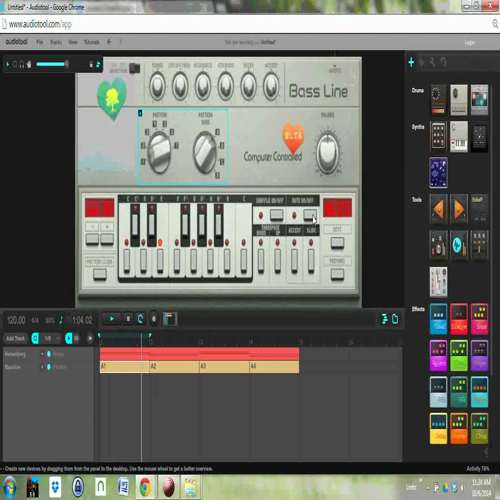Click the Cutoff Freq knob
This screenshot has height=500, width=500.
click(180, 87)
